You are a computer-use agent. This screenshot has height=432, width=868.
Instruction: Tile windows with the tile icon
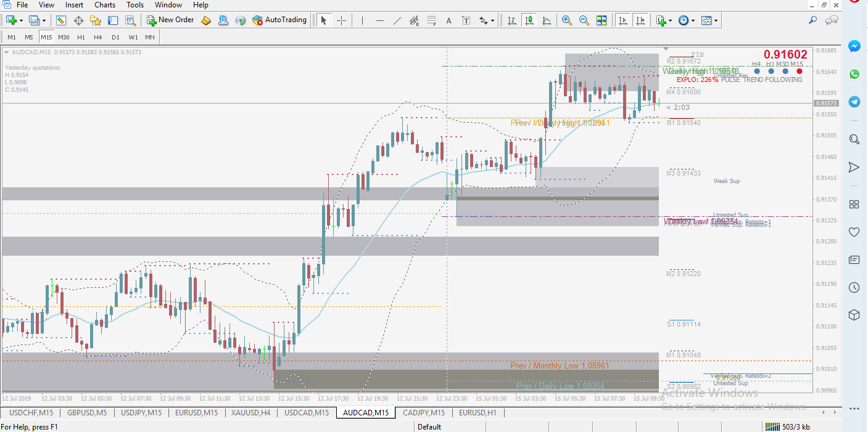click(601, 20)
